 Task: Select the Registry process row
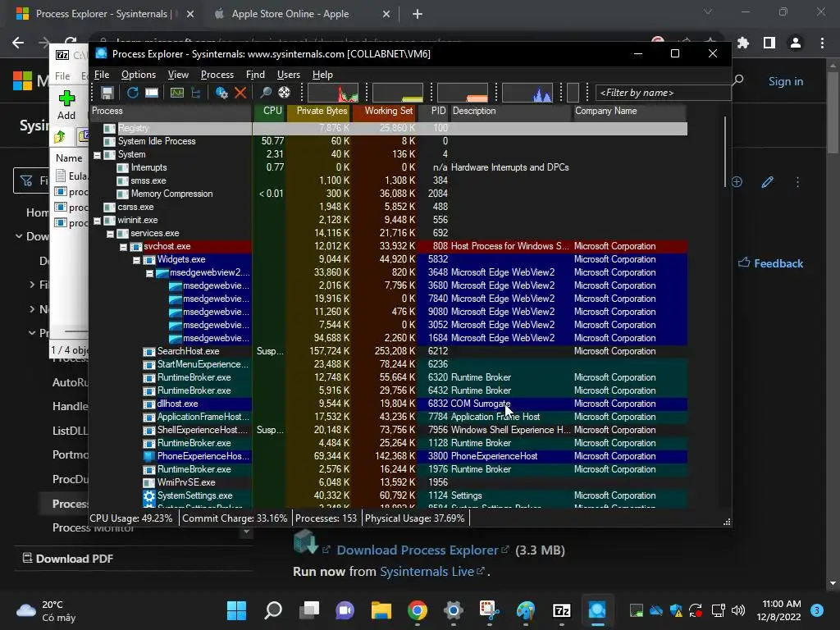389,128
